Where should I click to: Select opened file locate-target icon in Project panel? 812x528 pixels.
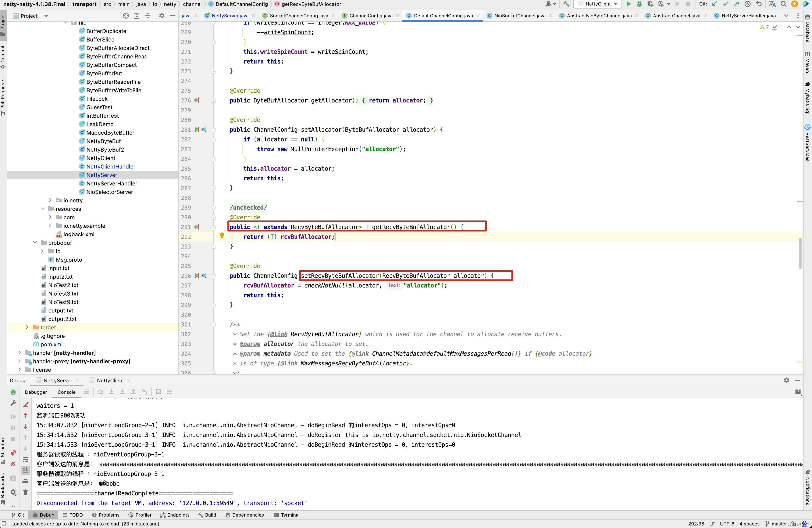point(126,16)
